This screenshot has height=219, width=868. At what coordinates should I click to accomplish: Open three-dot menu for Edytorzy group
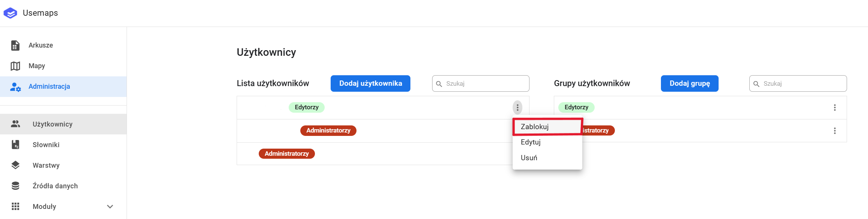[x=835, y=108]
